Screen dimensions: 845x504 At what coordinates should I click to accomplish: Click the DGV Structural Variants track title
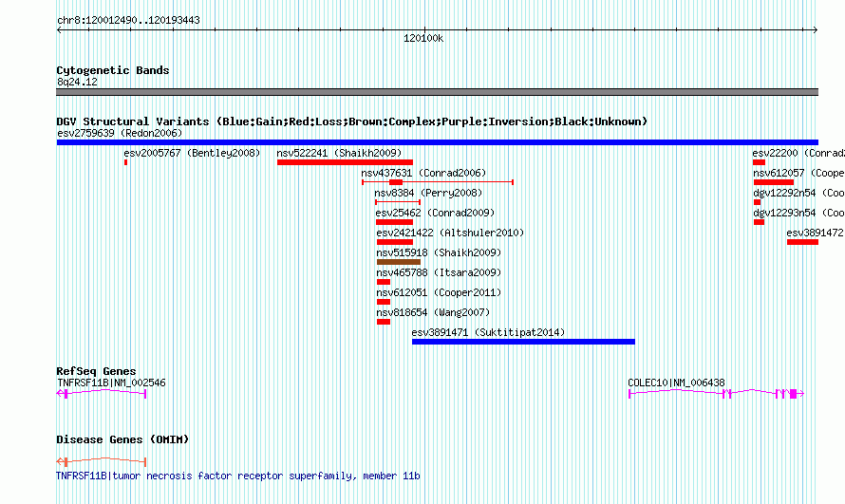tap(352, 121)
